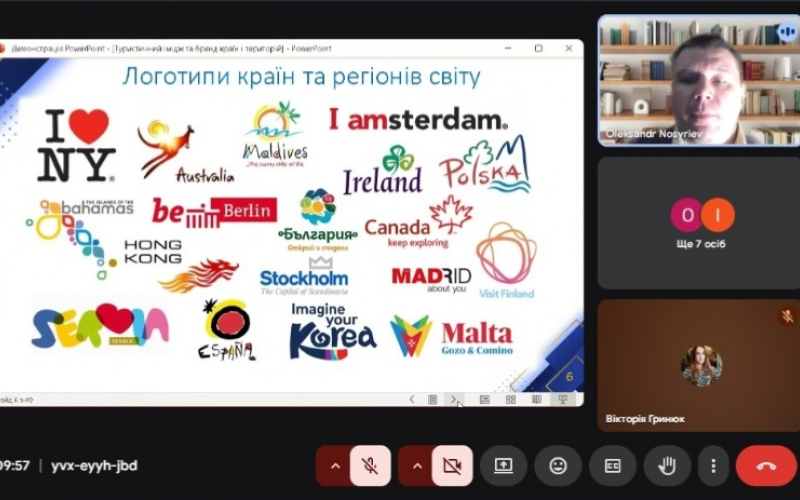Go to previous slide in PowerPoint
Viewport: 800px width, 500px height.
[x=411, y=399]
